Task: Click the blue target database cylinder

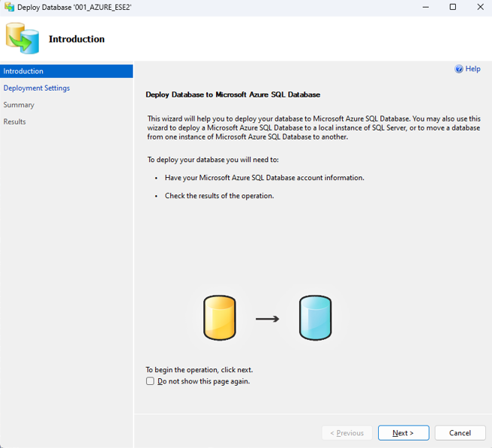Action: pyautogui.click(x=315, y=317)
